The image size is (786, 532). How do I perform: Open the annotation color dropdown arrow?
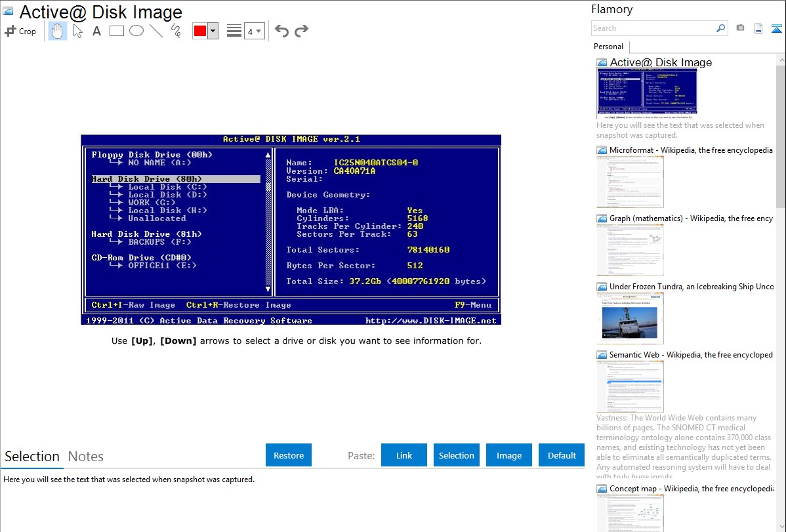point(213,31)
